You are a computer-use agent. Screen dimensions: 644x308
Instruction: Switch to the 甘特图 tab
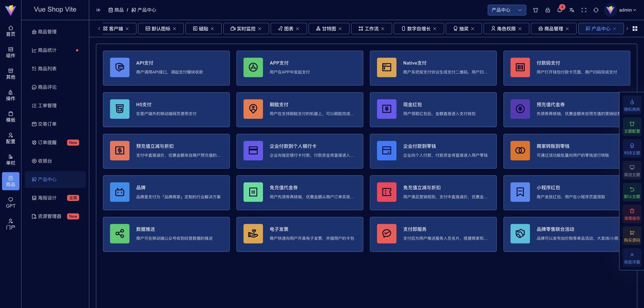[x=329, y=29]
